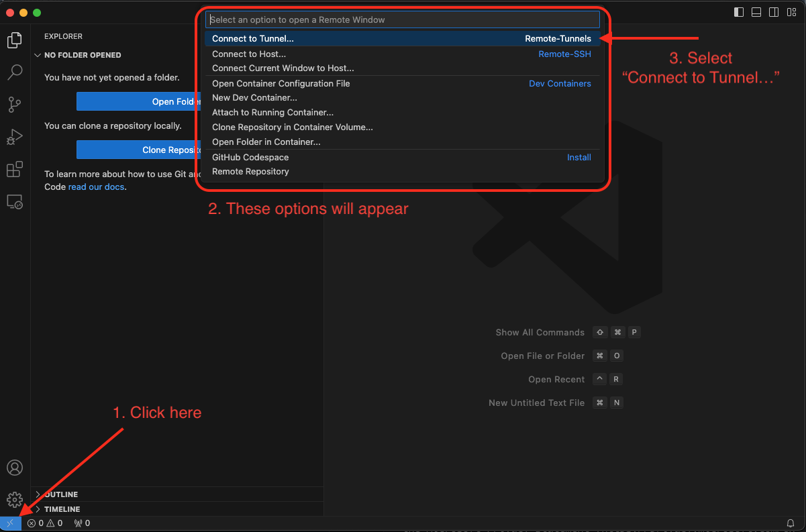Select Connect to Tunnel option
Viewport: 806px width, 532px height.
(253, 39)
